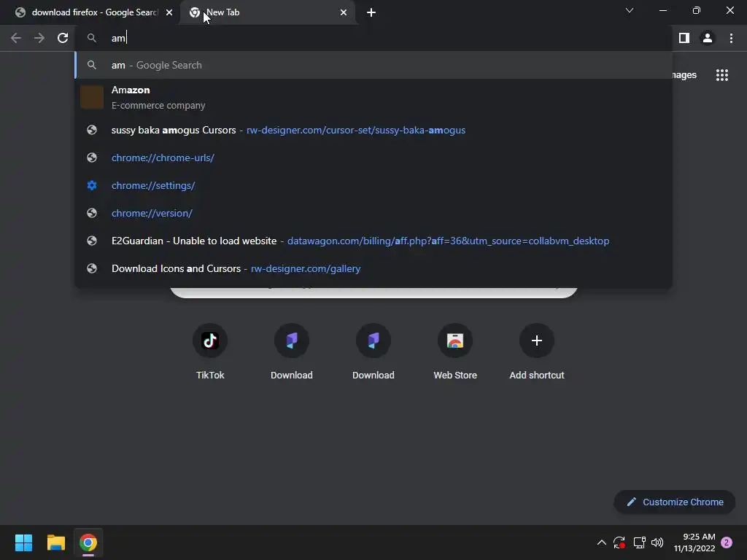Open the Web Store shortcut
Screen dimensions: 747x560
[455, 351]
